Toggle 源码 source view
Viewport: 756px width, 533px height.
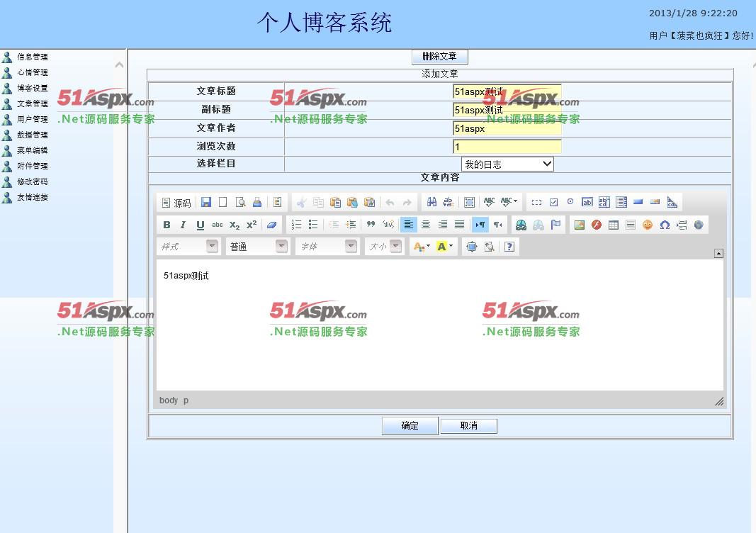(176, 203)
